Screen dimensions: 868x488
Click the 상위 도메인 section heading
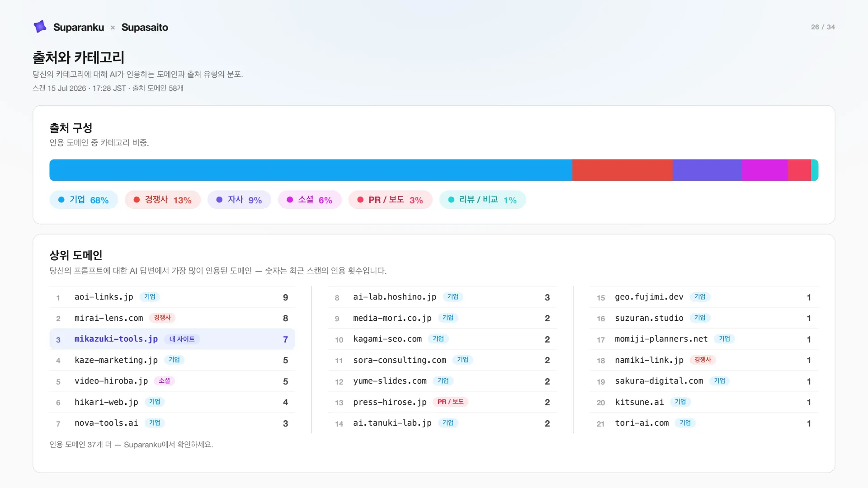[75, 255]
